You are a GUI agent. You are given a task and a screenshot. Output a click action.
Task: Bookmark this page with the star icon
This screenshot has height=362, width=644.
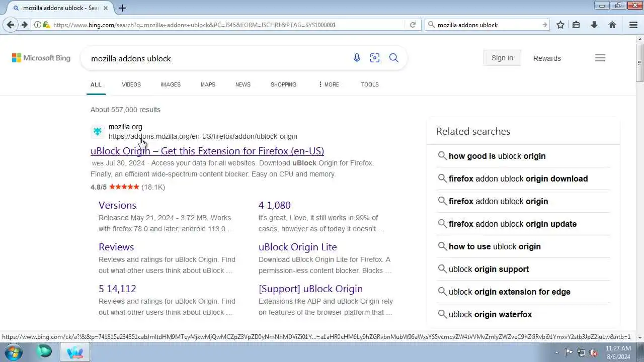[560, 25]
